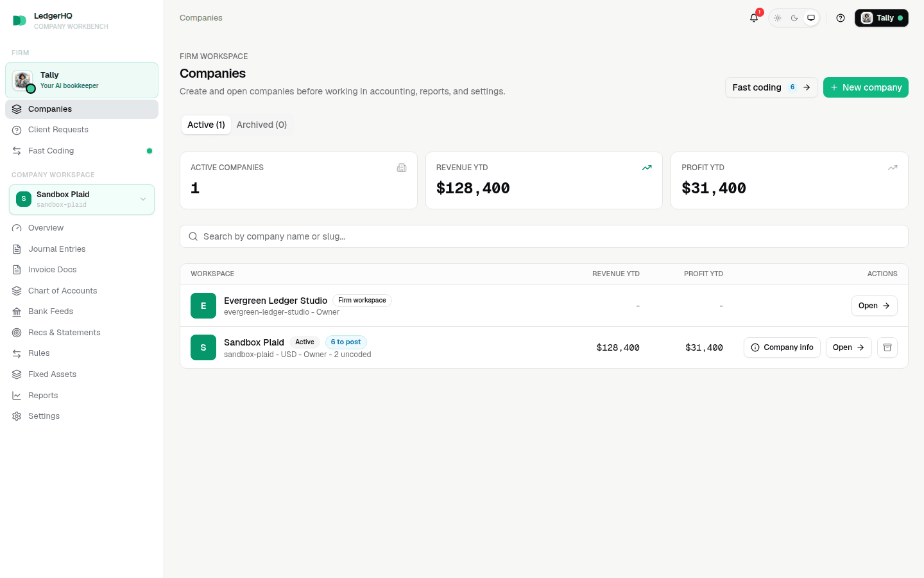This screenshot has height=578, width=924.
Task: Go to Companies in sidebar
Action: (81, 109)
